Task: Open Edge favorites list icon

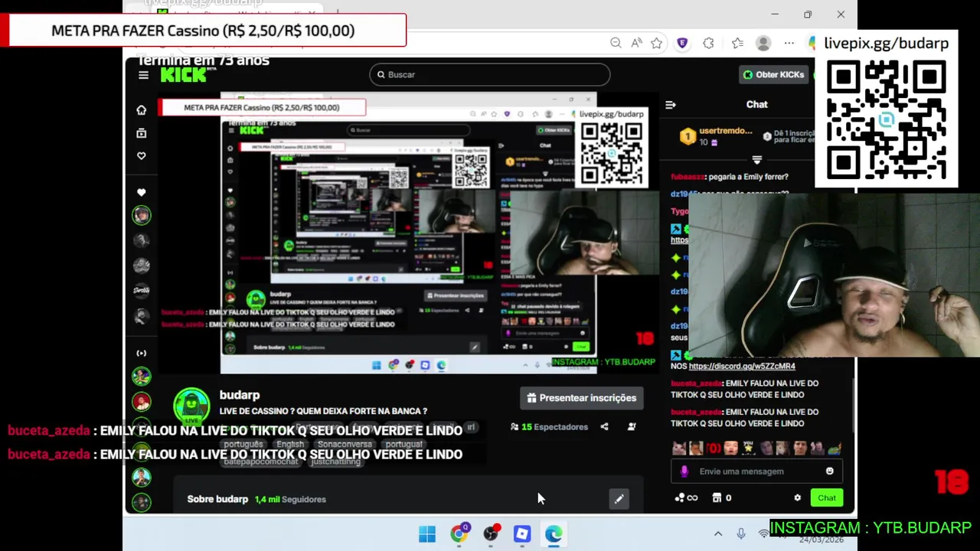Action: 737,44
